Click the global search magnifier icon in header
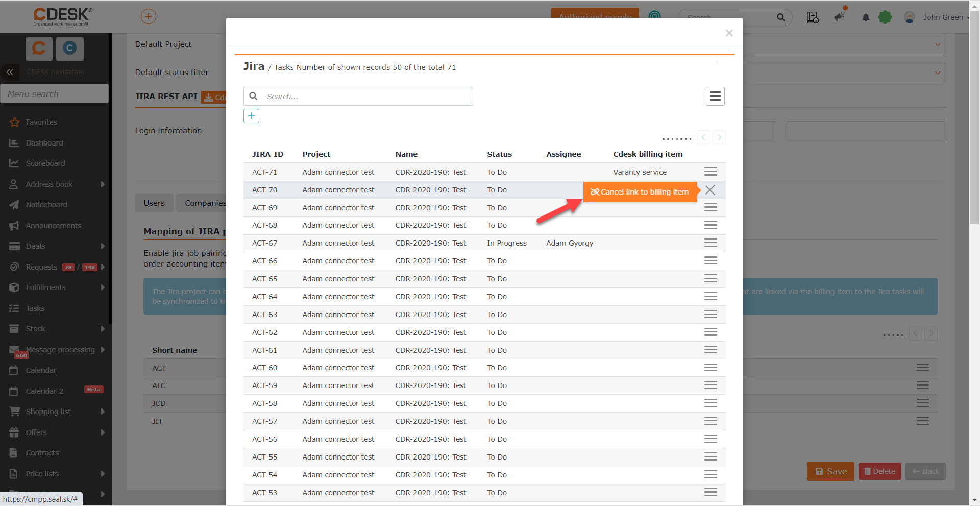This screenshot has height=506, width=980. (x=781, y=17)
